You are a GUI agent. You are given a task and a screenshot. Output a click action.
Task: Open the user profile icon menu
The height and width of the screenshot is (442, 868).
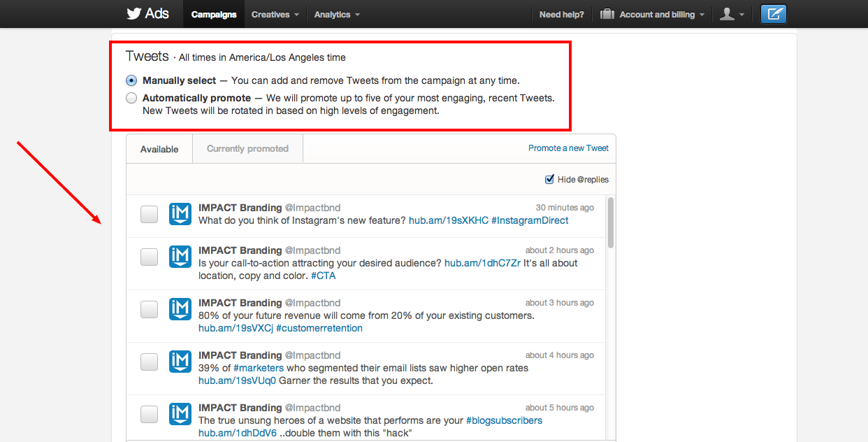tap(732, 14)
